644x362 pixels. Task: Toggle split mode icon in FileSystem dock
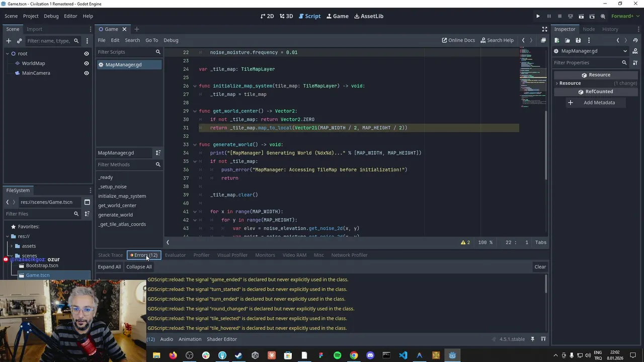click(x=87, y=202)
